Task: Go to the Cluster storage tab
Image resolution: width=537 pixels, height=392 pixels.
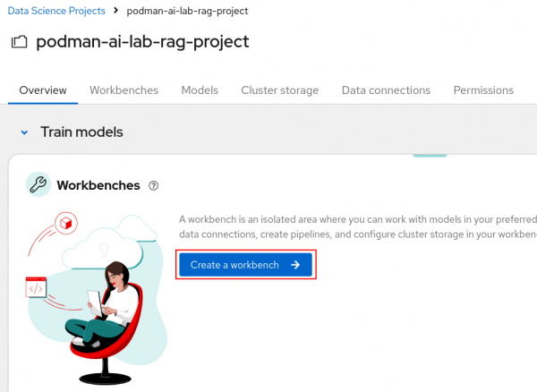Action: click(x=279, y=90)
